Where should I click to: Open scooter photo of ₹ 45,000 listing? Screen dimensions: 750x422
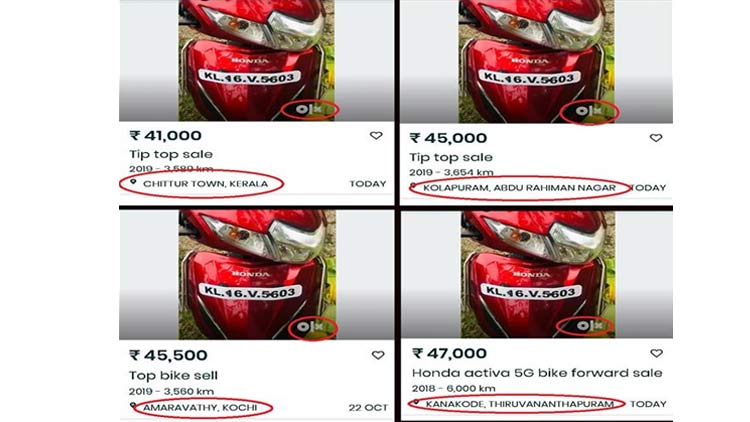click(536, 61)
